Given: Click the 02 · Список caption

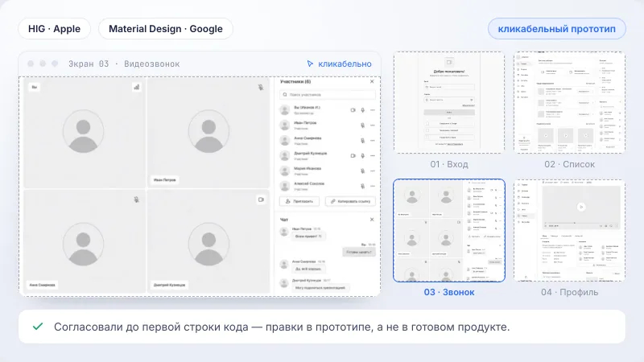Looking at the screenshot, I should coord(569,164).
